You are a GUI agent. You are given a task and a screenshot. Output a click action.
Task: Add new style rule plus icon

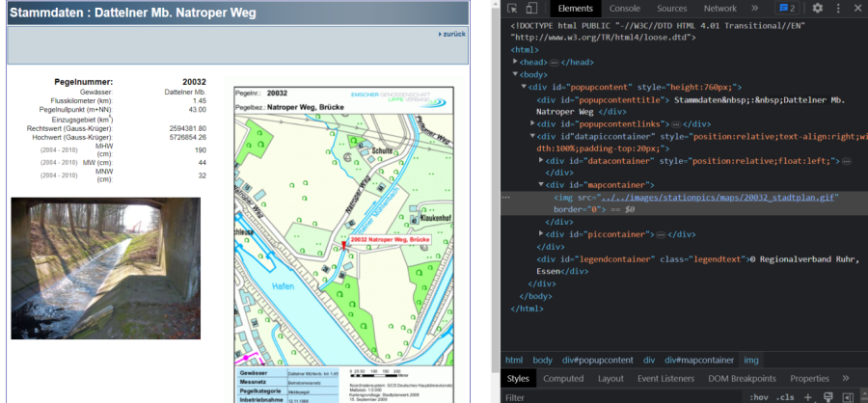(808, 397)
